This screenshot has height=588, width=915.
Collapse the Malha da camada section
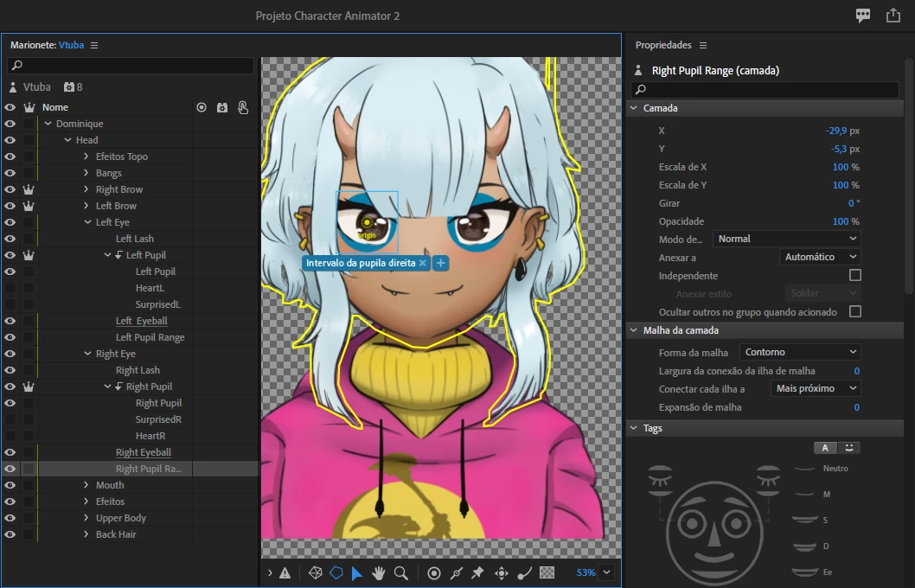(634, 330)
